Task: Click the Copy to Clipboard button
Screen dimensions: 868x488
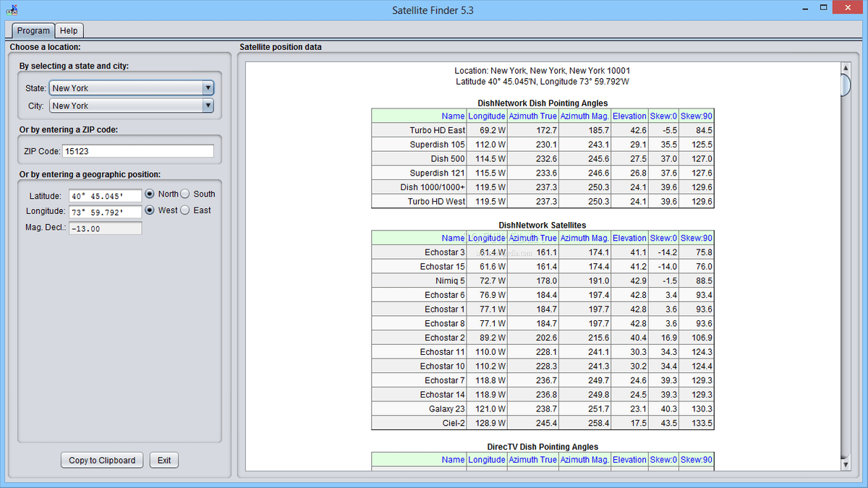Action: (101, 460)
